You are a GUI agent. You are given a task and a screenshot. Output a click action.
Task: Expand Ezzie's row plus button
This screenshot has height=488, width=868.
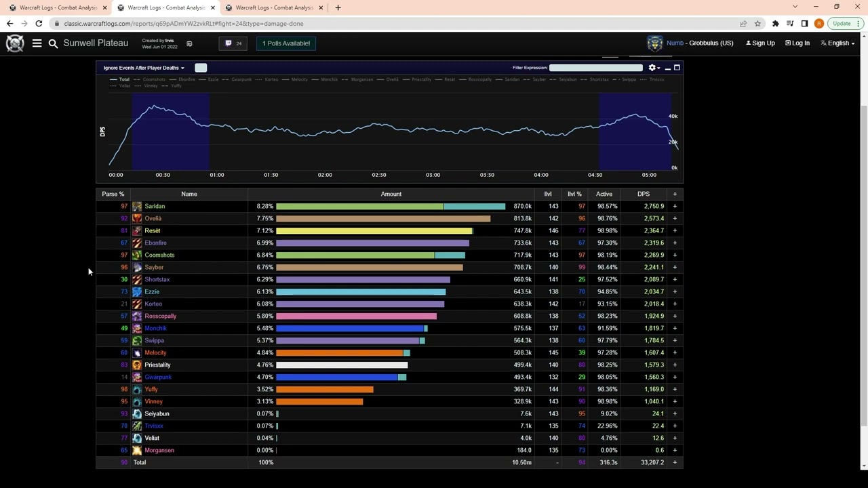pos(675,291)
